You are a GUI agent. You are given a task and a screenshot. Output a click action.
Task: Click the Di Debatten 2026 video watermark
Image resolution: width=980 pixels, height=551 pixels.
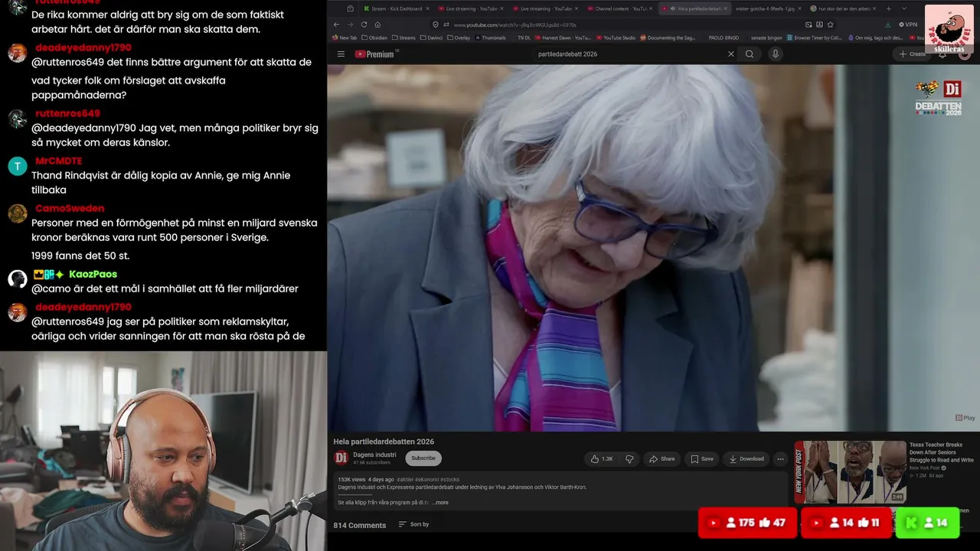tap(939, 98)
